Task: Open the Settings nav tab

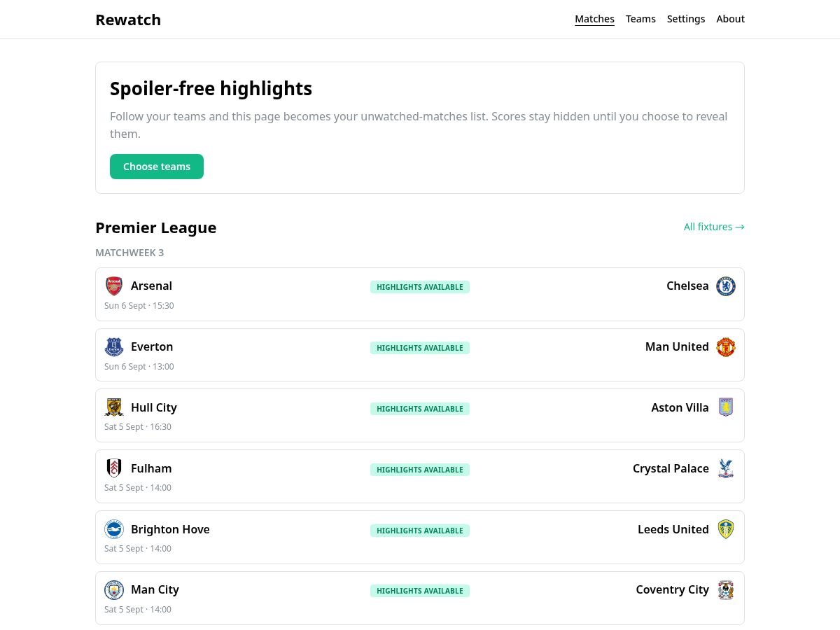Action: [x=686, y=19]
